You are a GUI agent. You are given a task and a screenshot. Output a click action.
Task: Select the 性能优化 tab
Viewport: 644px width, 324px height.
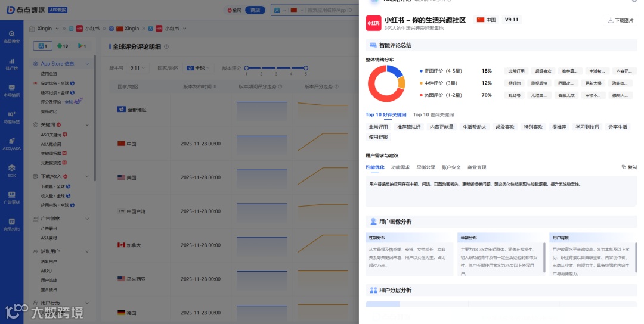[x=374, y=167]
